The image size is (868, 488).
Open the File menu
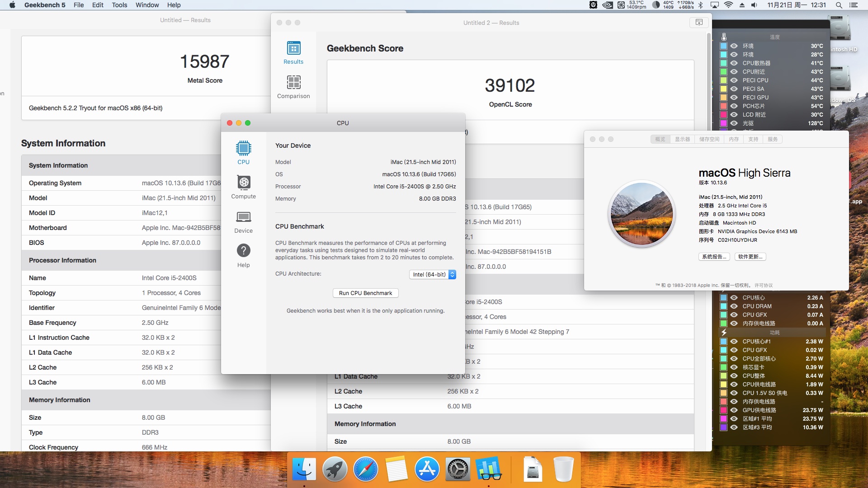pos(79,5)
